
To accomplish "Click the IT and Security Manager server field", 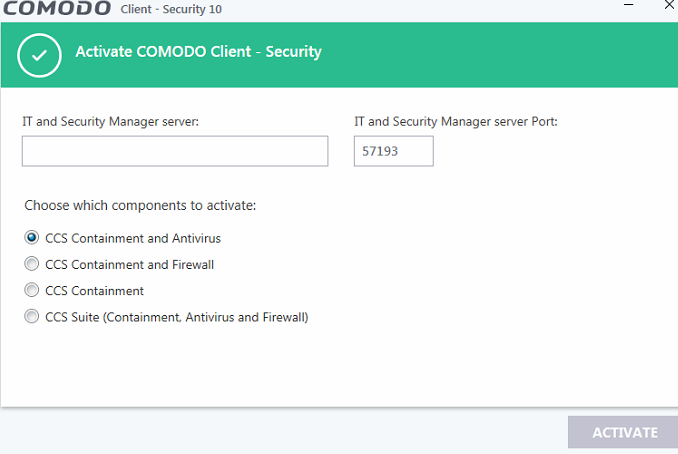I will pos(175,151).
